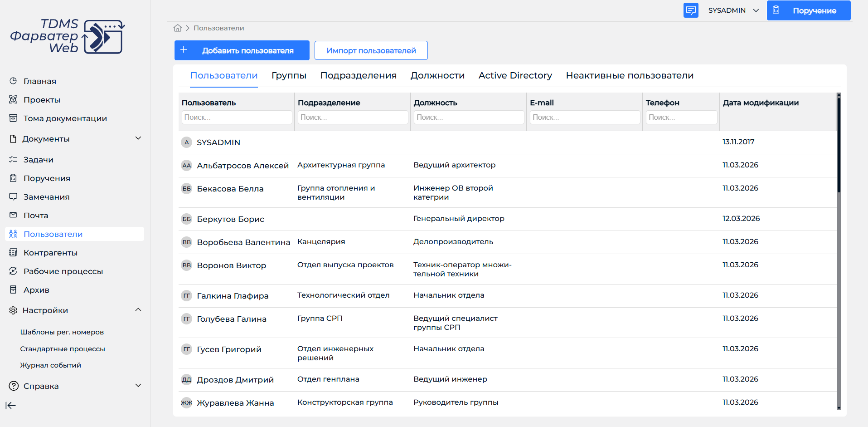Open Проекты from the sidebar
The width and height of the screenshot is (868, 427).
click(x=42, y=100)
